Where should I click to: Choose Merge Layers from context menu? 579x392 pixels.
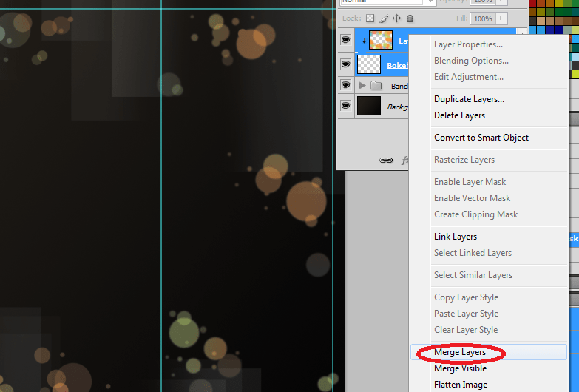pos(460,353)
